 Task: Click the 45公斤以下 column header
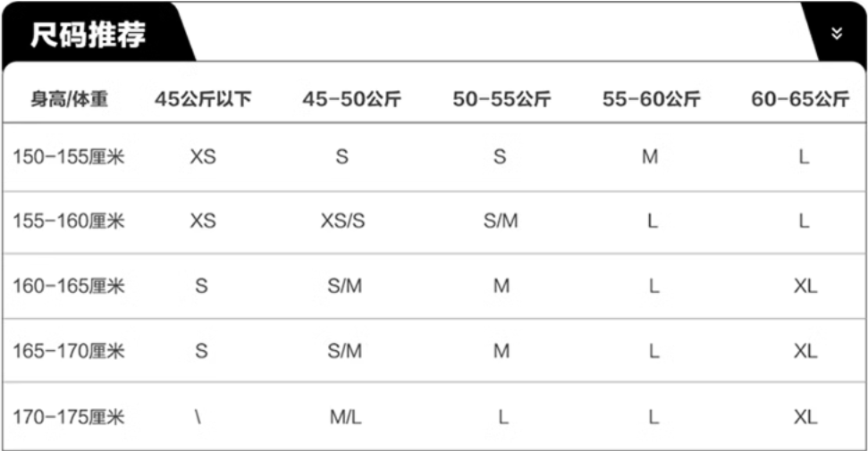click(203, 99)
